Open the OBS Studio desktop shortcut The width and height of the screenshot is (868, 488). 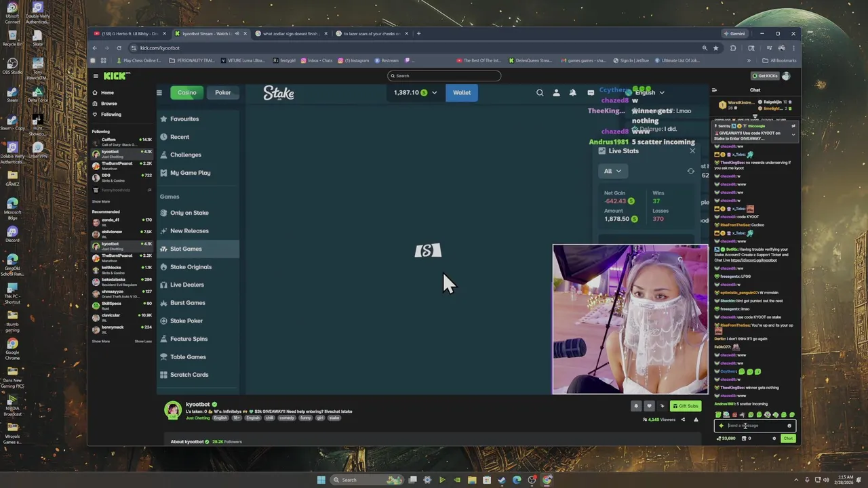[12, 64]
